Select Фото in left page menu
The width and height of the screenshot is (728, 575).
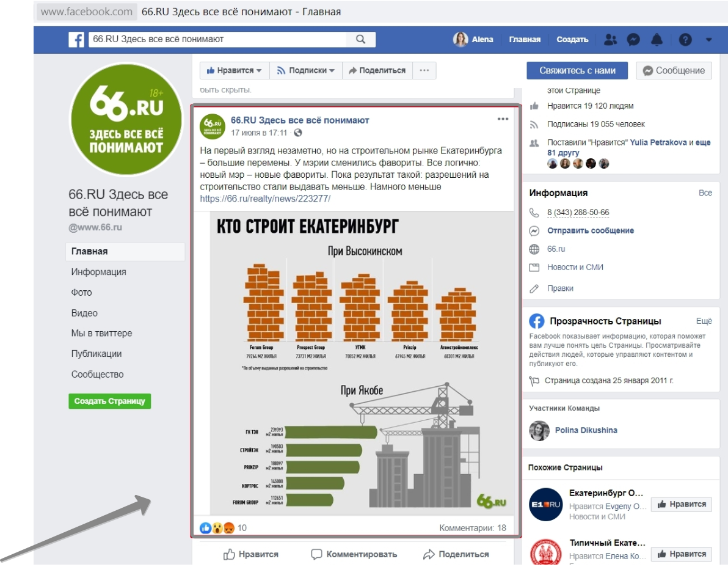coord(81,293)
